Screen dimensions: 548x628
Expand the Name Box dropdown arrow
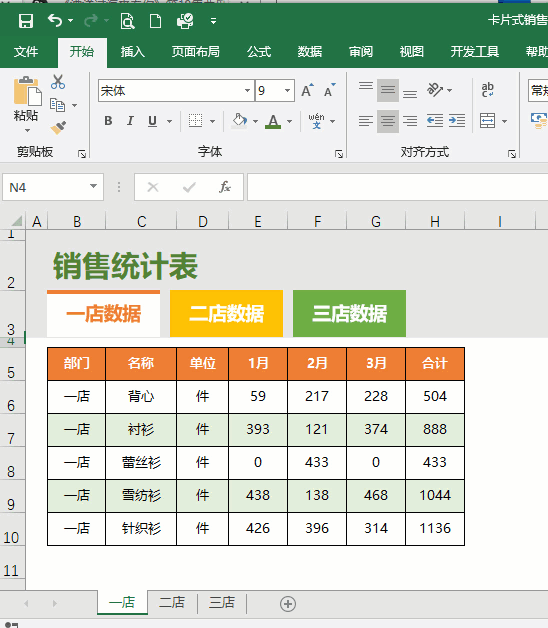93,186
